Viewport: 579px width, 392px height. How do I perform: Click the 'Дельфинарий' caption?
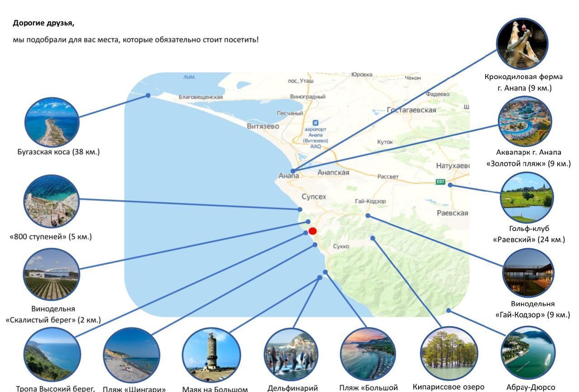(x=293, y=388)
